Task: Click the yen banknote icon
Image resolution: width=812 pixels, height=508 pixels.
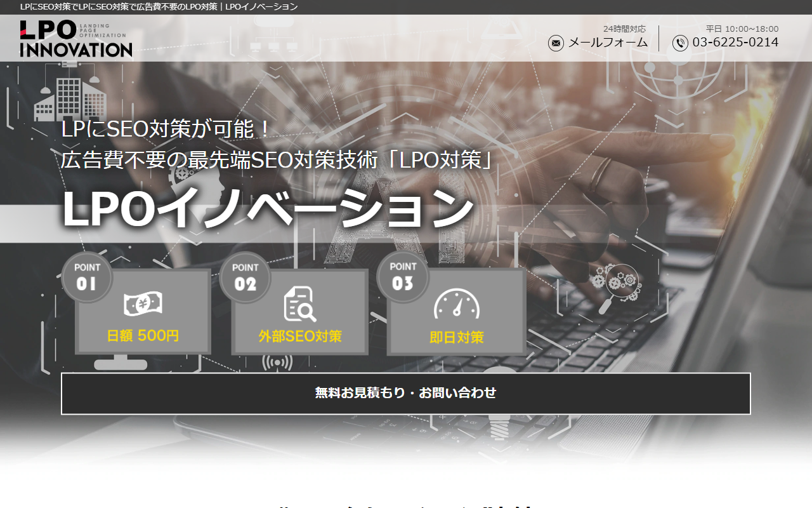Action: 143,304
